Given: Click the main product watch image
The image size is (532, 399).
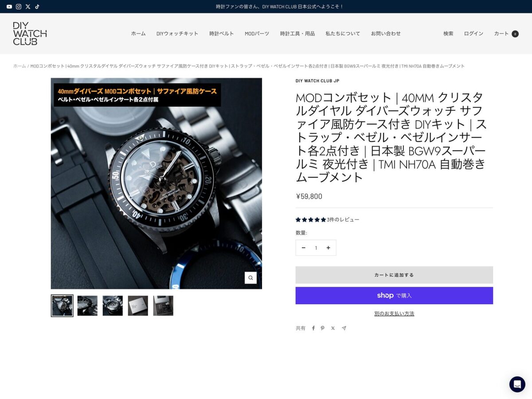Looking at the screenshot, I should pos(156,184).
